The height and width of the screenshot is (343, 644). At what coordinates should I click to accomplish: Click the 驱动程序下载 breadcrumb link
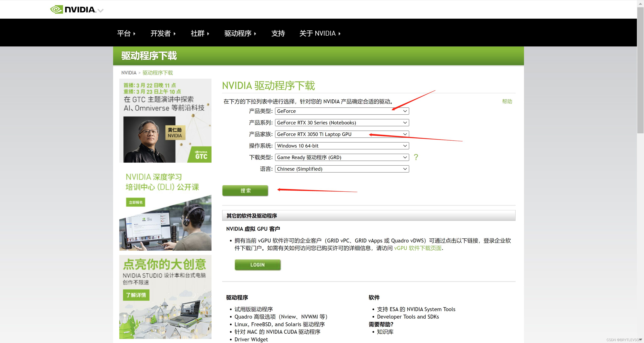(158, 73)
